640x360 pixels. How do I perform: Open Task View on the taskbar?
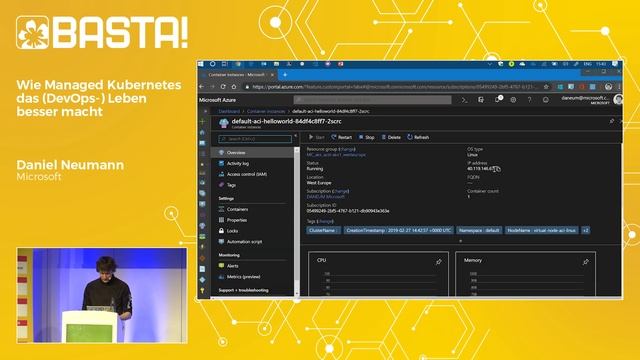(224, 64)
